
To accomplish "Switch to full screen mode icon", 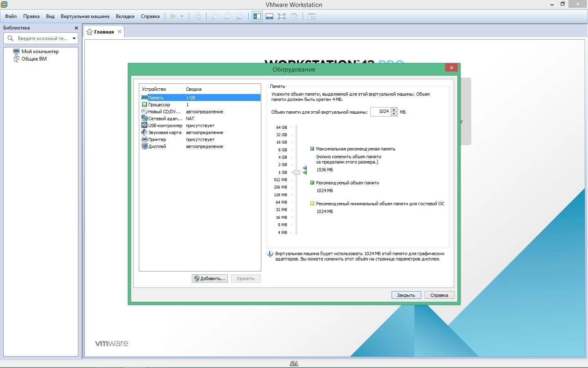I will pyautogui.click(x=282, y=16).
